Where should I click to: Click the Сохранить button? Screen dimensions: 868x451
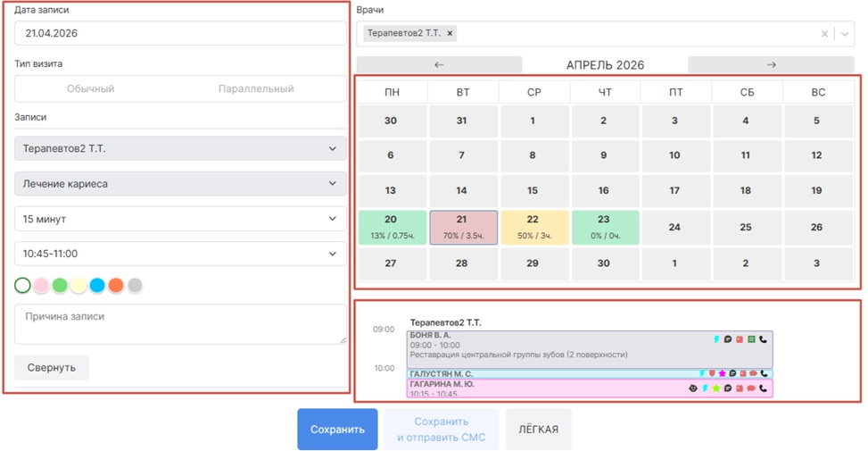pyautogui.click(x=337, y=430)
